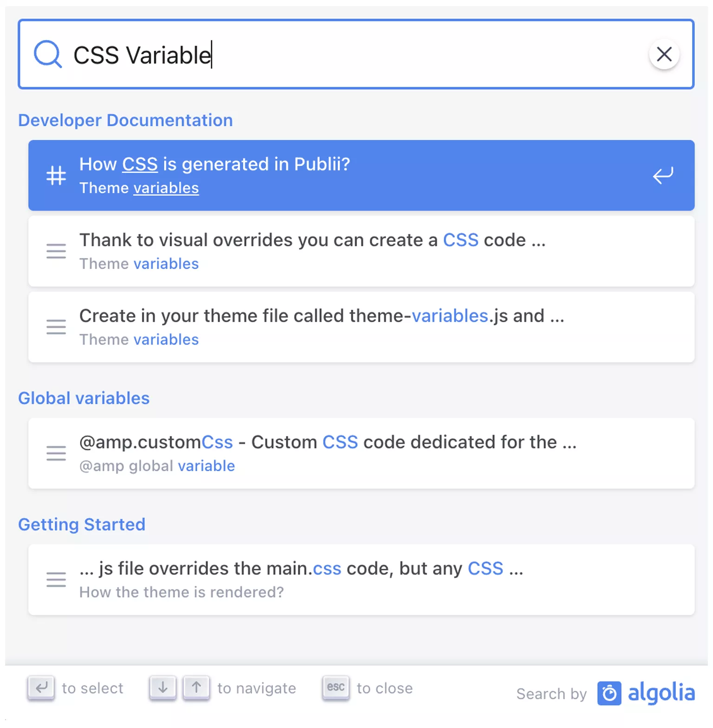Click the hash icon on the highlighted result
The height and width of the screenshot is (728, 713).
coord(56,175)
